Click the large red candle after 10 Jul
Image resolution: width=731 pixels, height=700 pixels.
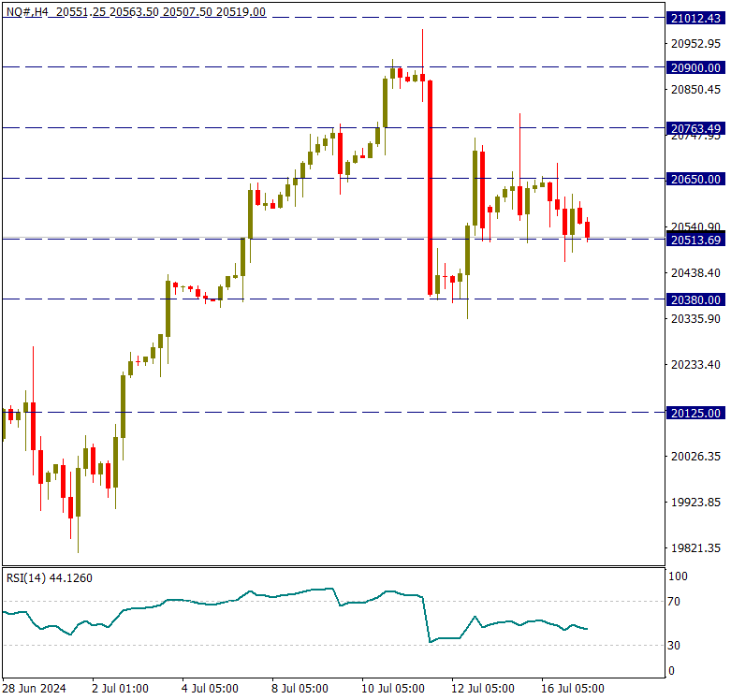pos(430,187)
